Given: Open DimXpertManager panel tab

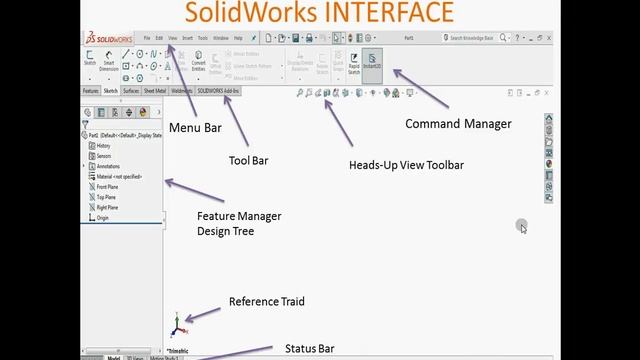Looking at the screenshot, I should pyautogui.click(x=129, y=112).
